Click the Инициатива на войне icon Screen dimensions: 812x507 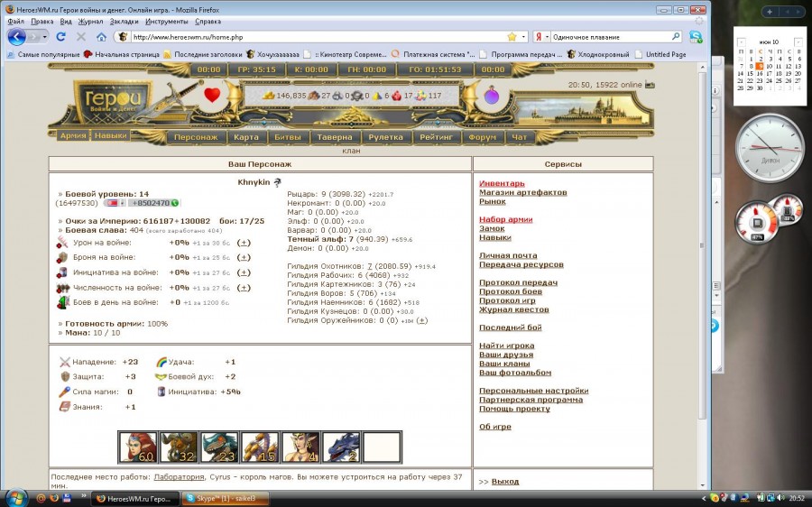pos(62,272)
